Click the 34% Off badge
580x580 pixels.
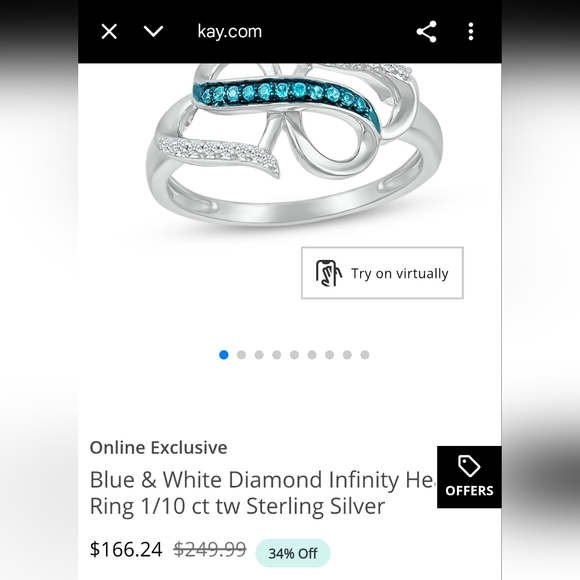coord(293,553)
